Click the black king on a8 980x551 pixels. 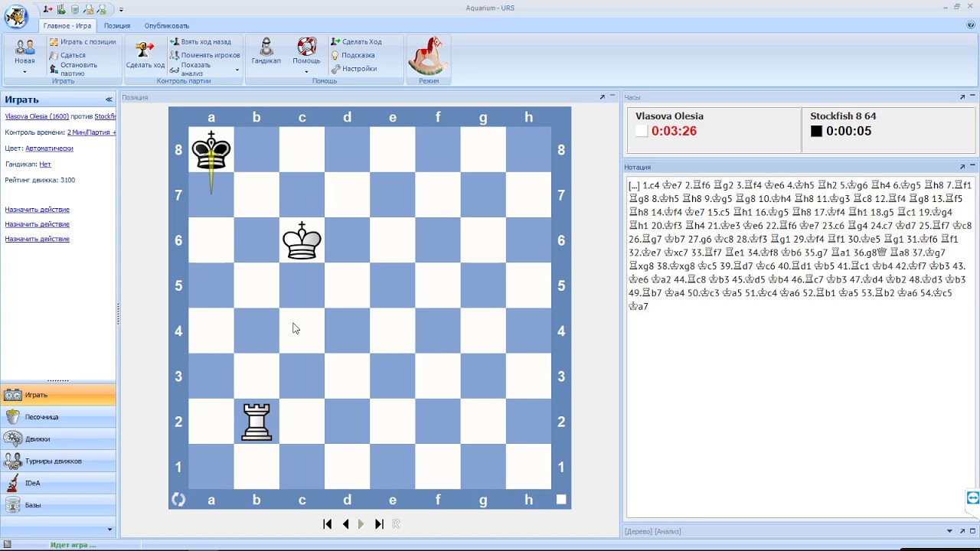[x=211, y=149]
